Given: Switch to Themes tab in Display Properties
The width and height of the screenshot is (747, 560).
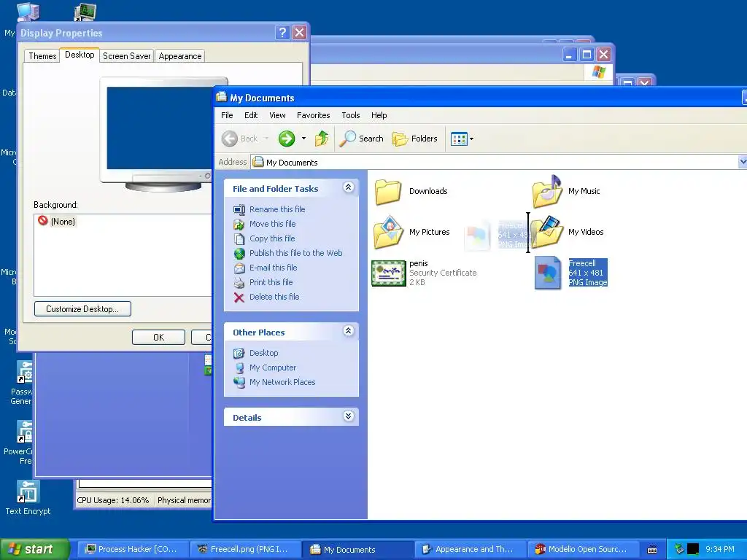Looking at the screenshot, I should coord(42,55).
